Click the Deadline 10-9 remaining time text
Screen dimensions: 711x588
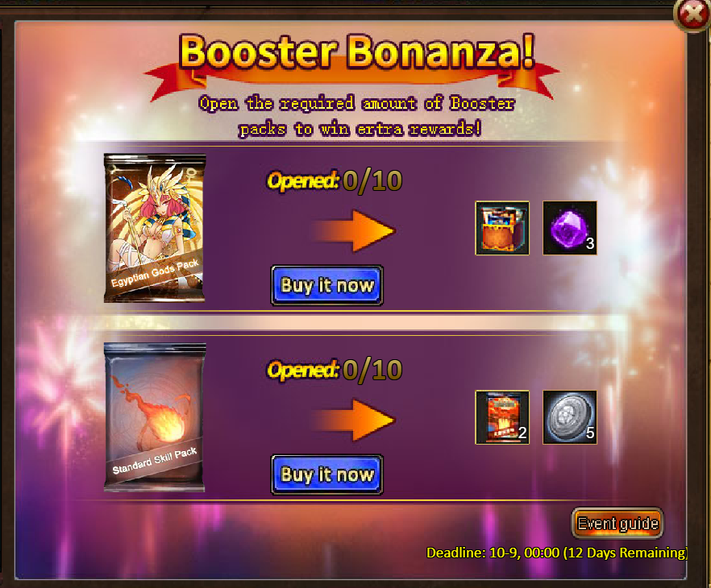(x=557, y=553)
